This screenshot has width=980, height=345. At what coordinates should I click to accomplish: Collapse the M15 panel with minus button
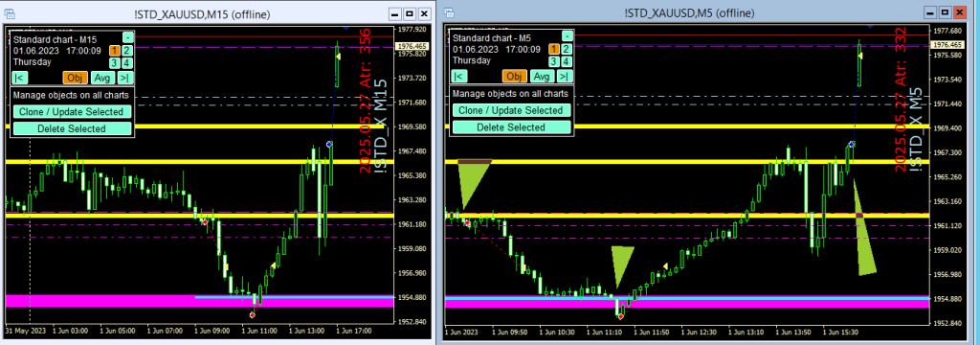click(x=127, y=37)
